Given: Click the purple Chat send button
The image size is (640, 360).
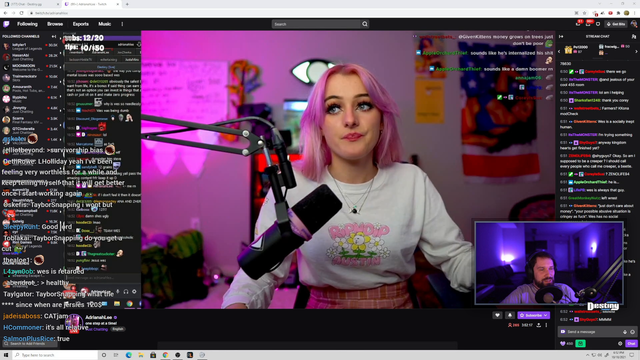Looking at the screenshot, I should (x=631, y=344).
